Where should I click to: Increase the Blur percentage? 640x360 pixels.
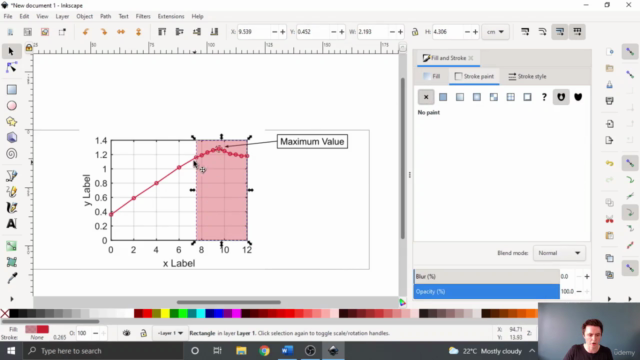click(587, 276)
